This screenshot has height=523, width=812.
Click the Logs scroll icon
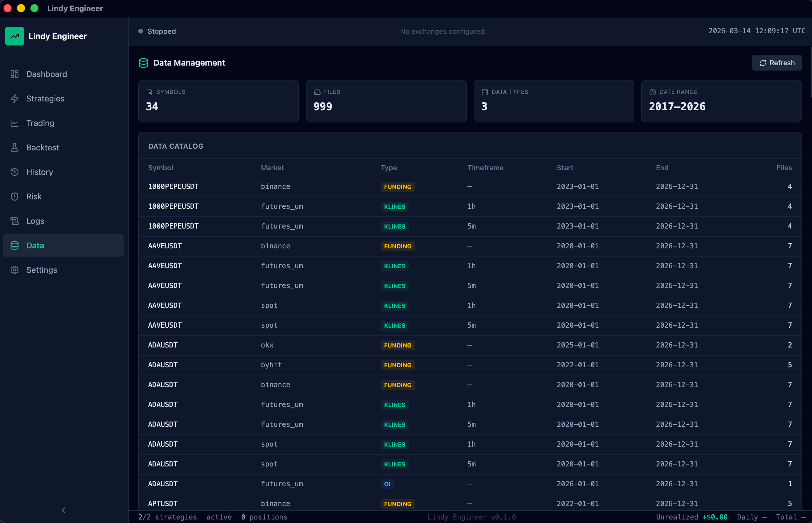coord(14,221)
